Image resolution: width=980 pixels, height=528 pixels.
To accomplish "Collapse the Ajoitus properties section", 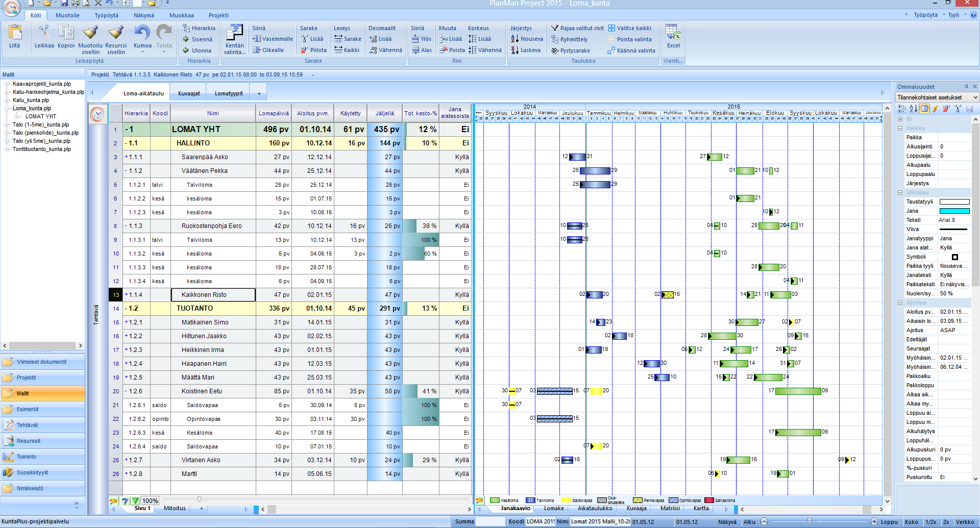I will [900, 303].
